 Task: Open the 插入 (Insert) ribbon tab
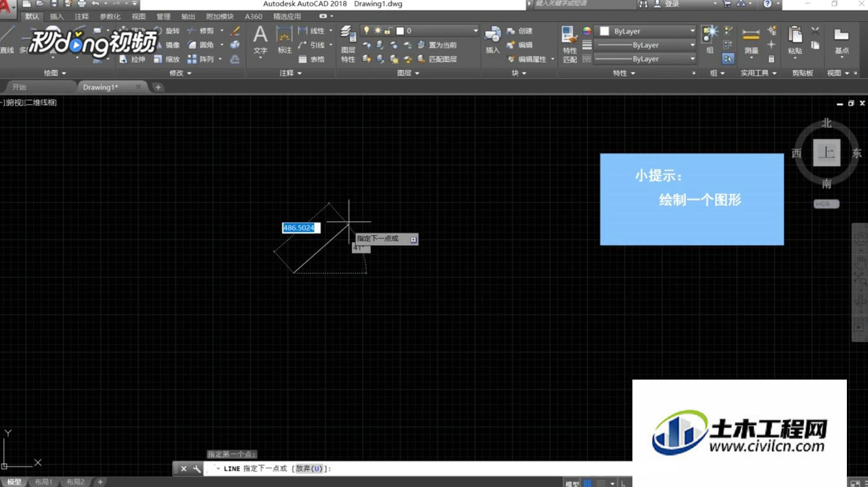pos(56,17)
